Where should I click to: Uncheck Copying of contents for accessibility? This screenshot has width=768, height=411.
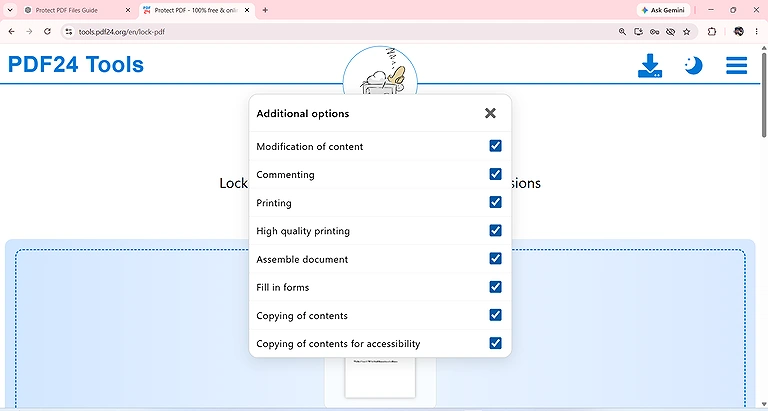(x=495, y=343)
